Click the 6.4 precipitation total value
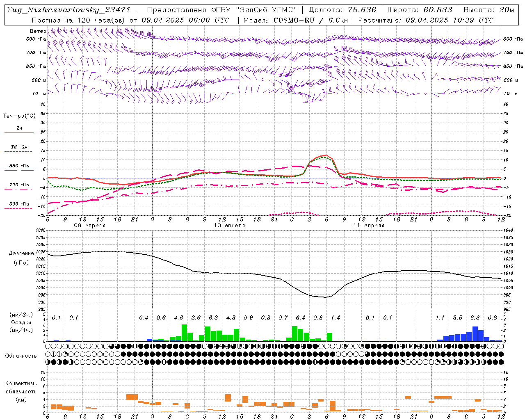Screen dimensions: 525x420 coord(301,318)
